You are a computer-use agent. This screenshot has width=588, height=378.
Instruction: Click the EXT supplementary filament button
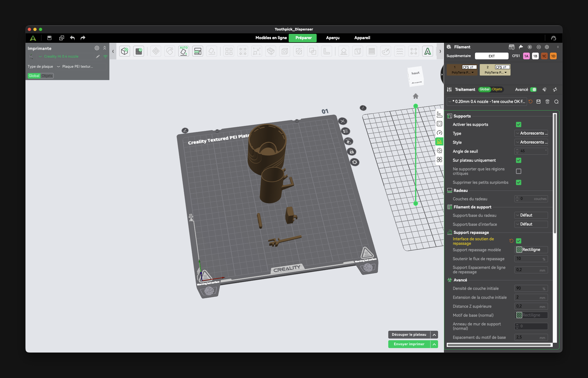[491, 56]
